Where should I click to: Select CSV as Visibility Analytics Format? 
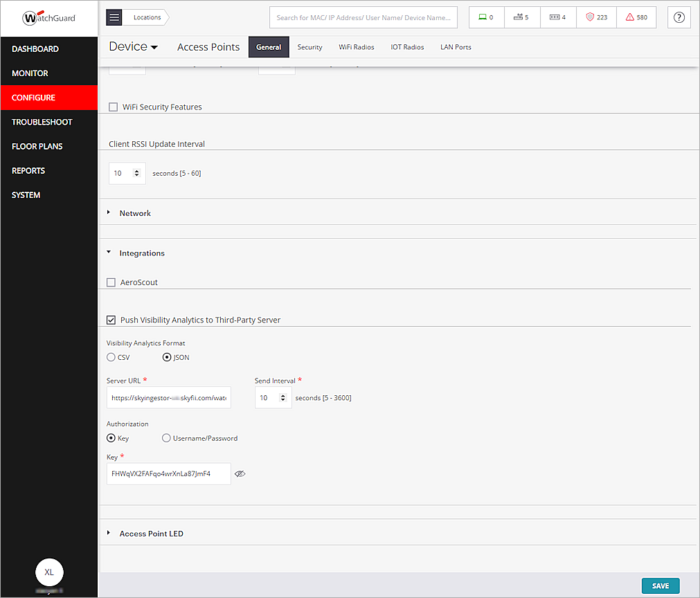(111, 357)
